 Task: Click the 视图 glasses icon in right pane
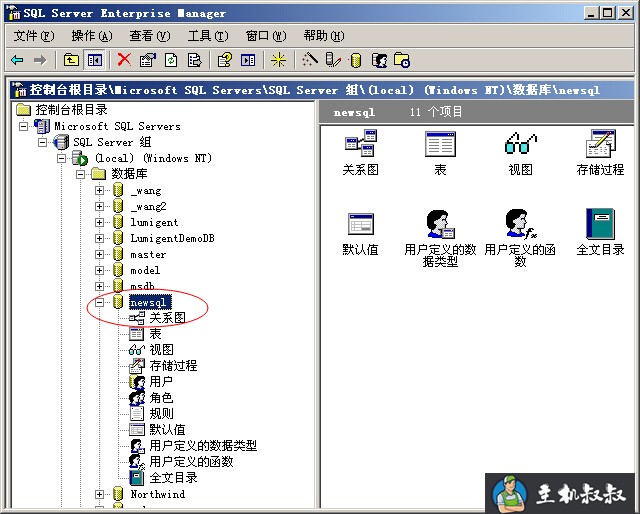point(520,144)
